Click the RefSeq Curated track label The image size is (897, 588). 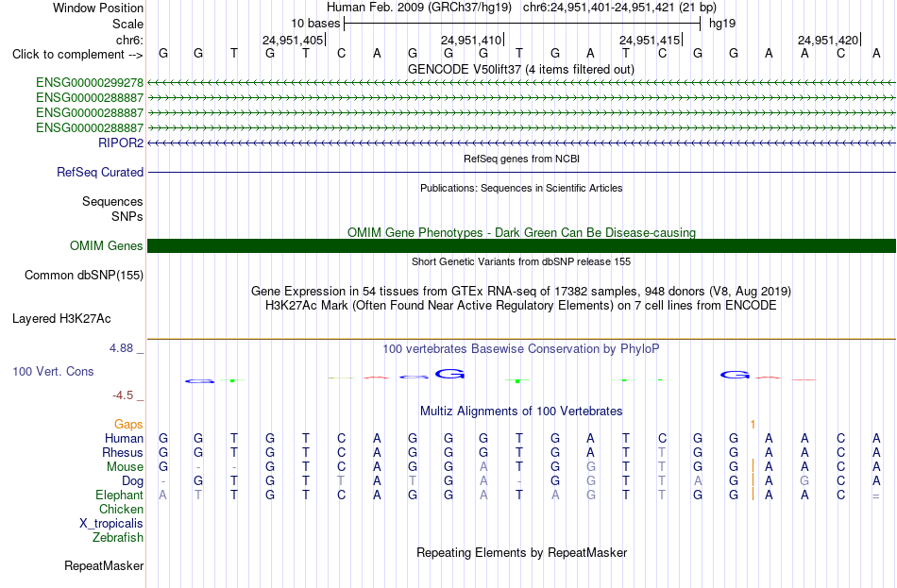tap(100, 172)
